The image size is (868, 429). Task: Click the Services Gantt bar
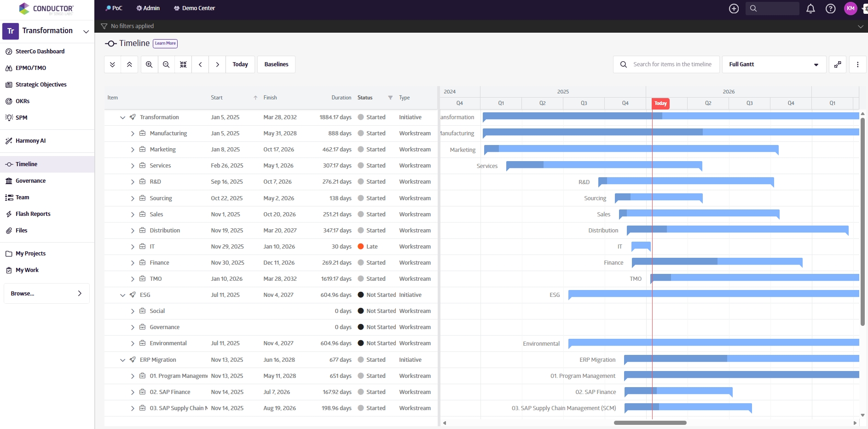604,165
